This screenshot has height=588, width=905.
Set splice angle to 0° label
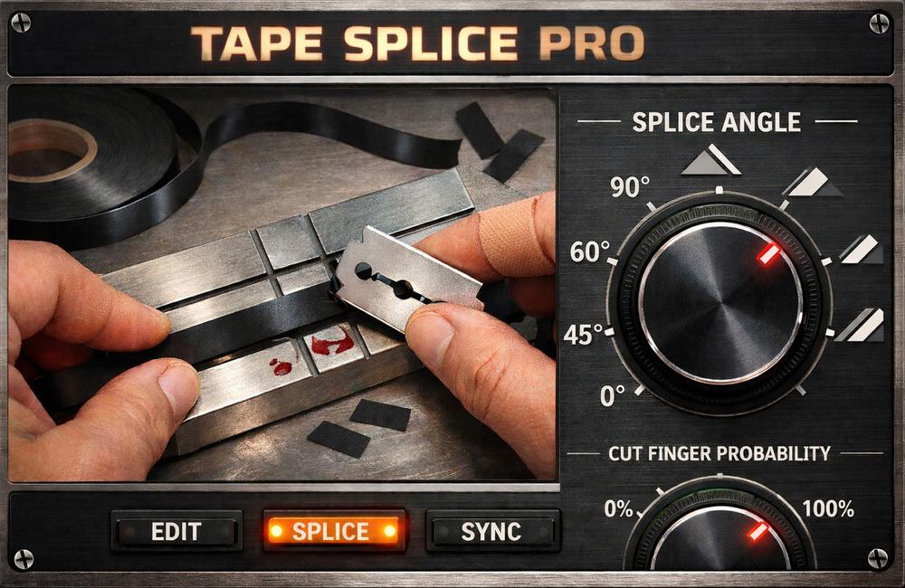(613, 396)
